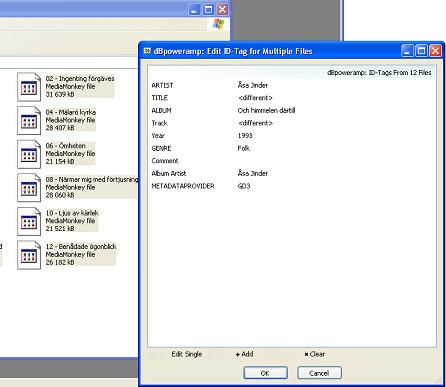The width and height of the screenshot is (446, 387).
Task: Click Edit Single
Action: (x=187, y=354)
